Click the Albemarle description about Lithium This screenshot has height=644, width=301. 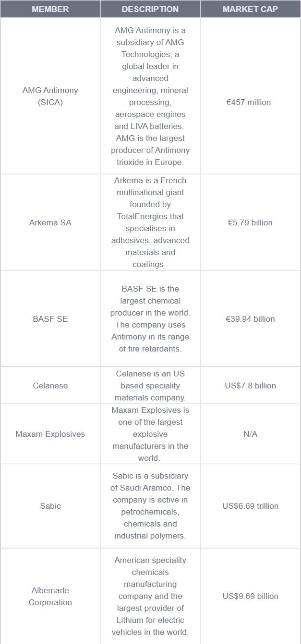click(x=150, y=596)
